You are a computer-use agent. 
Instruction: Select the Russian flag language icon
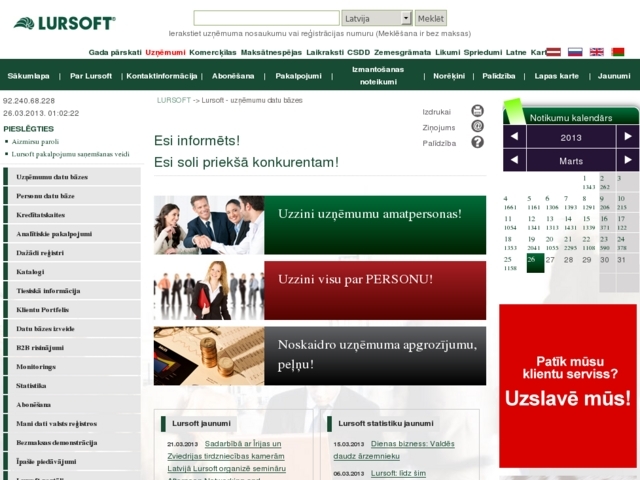(x=575, y=52)
